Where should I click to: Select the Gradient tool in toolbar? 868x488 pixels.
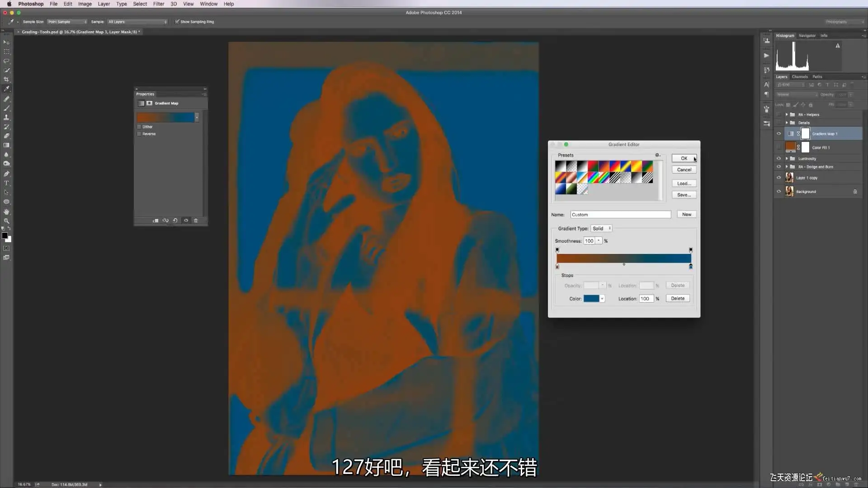click(x=6, y=145)
